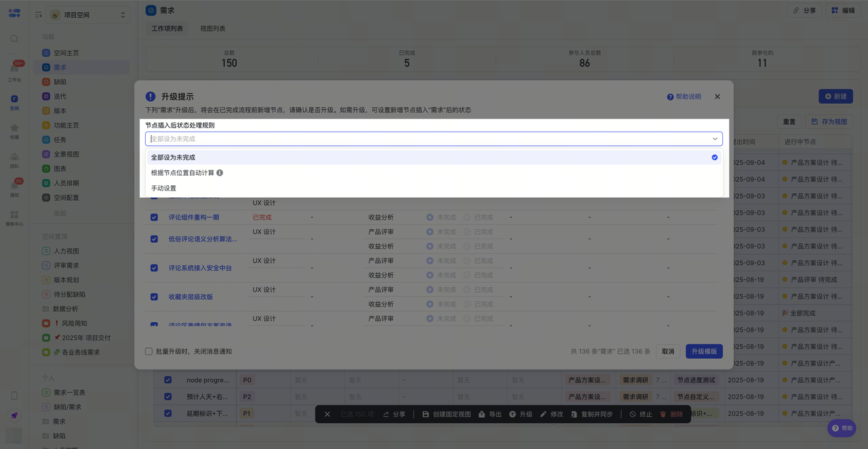Choose 全部设为未完成 option
868x449 pixels.
[x=434, y=157]
